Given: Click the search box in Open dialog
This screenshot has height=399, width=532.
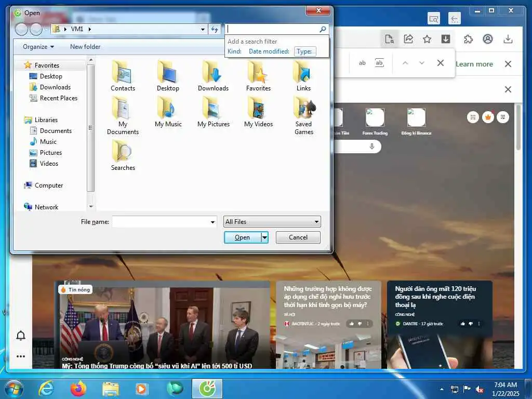Looking at the screenshot, I should [272, 29].
